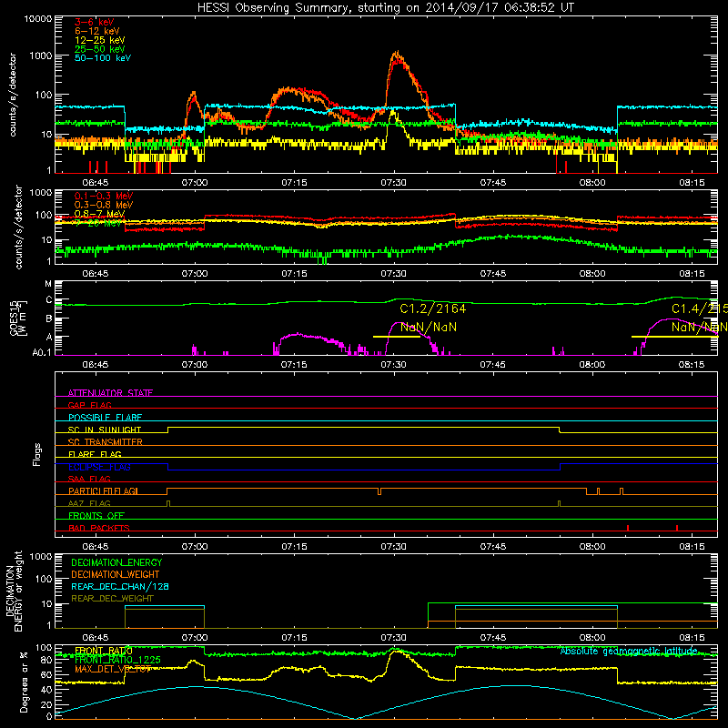The image size is (728, 728).
Task: Click the Degrees or % axis title
Action: [24, 682]
